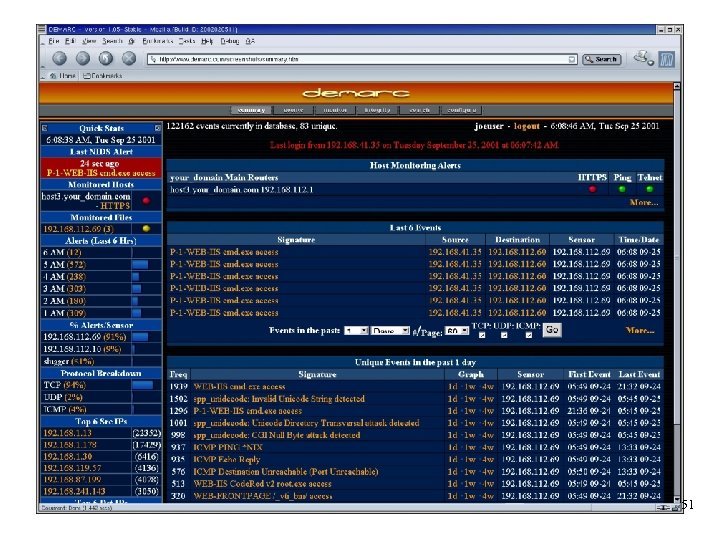
Task: Click the 1w graph link for WEB-FRONTPAGE /_vti_bin/ access
Action: pyautogui.click(x=470, y=496)
